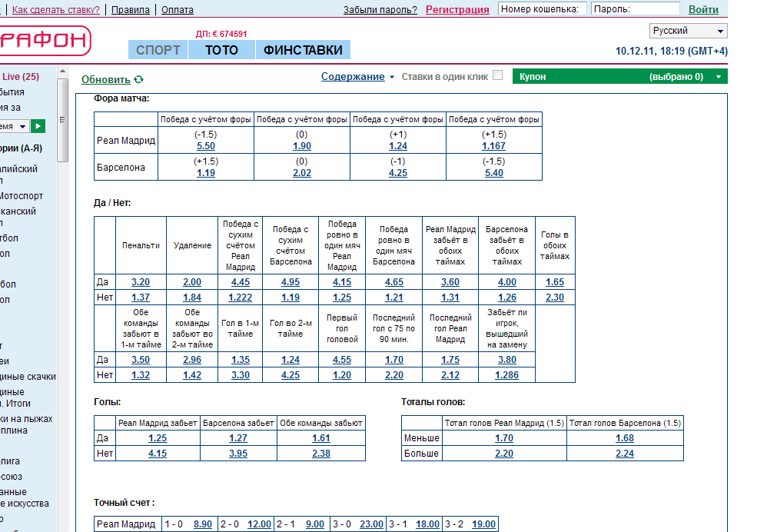Select exact score 3-2 odds 19.00
The image size is (767, 532).
483,524
